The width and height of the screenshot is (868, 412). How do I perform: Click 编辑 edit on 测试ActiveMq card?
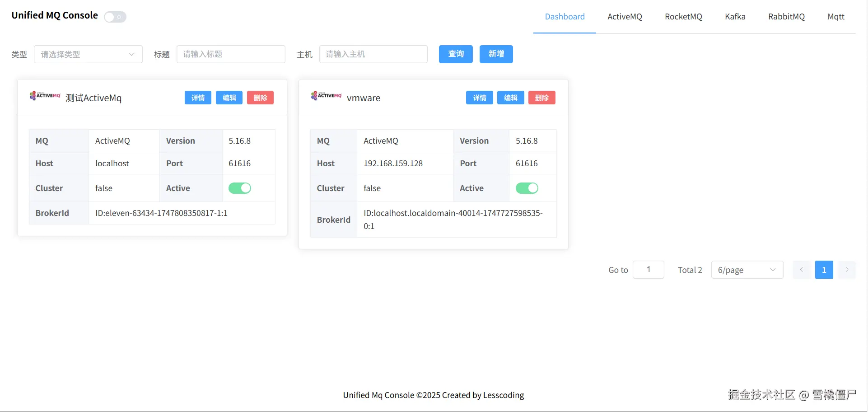pos(229,98)
